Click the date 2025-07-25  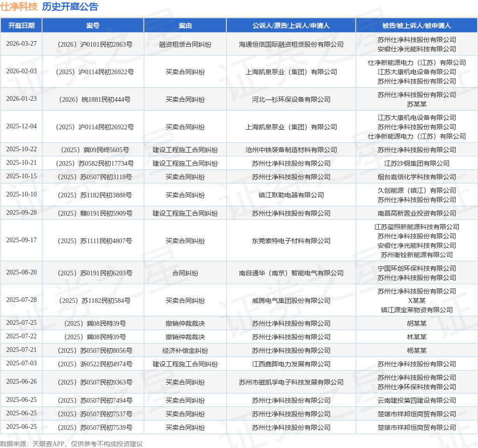coord(21,322)
